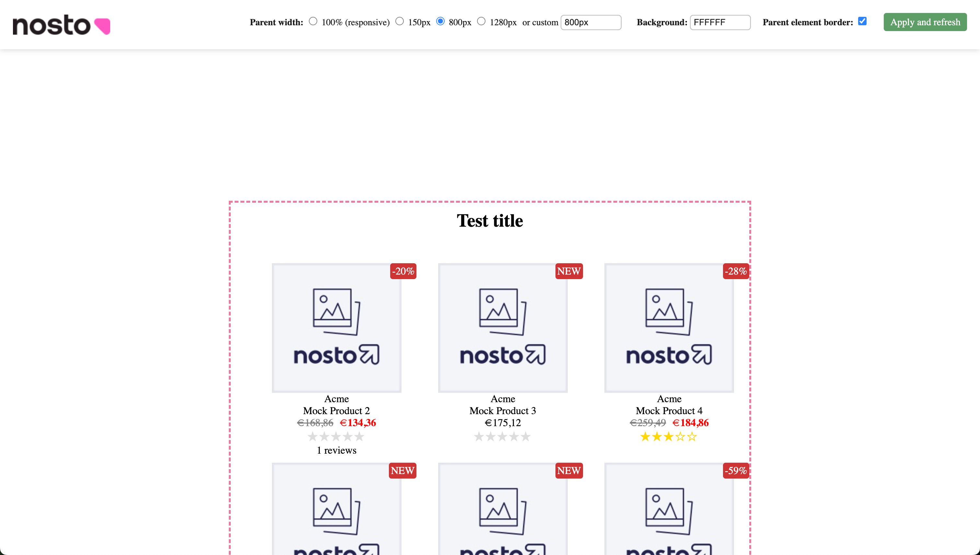
Task: Disable the parent element border checkbox
Action: point(862,21)
